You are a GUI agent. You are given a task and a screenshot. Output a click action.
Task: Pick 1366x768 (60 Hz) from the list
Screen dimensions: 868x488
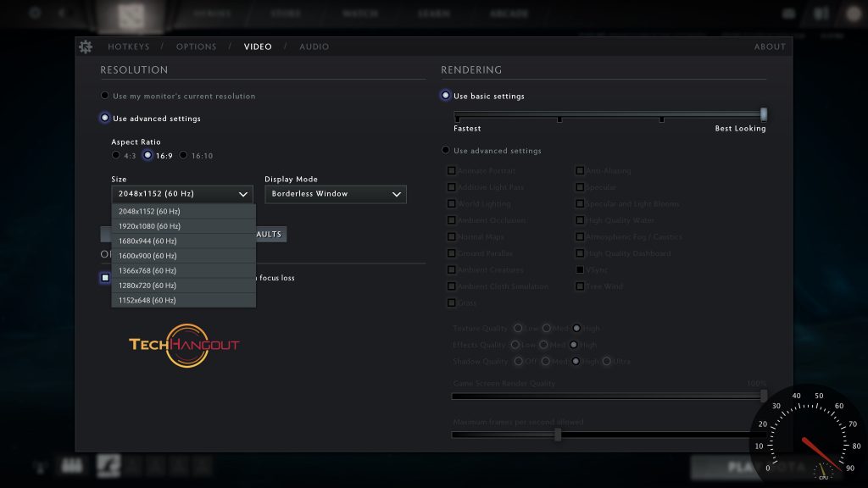click(183, 270)
